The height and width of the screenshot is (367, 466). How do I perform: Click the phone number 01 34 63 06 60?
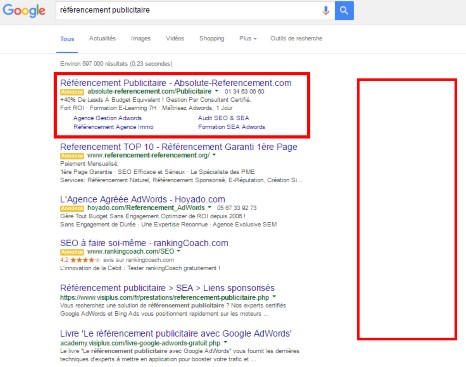pos(244,91)
